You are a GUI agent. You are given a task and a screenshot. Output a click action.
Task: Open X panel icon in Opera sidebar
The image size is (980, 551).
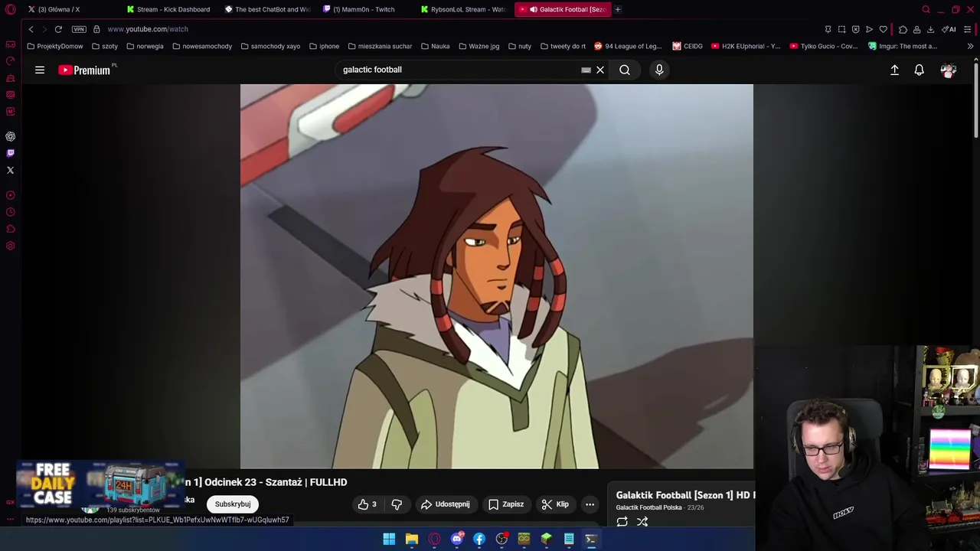[11, 170]
